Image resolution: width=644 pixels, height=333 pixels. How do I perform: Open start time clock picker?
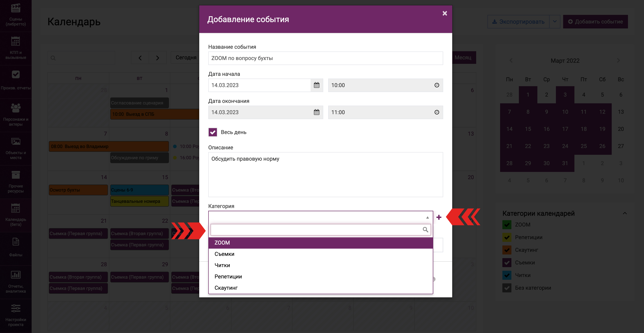pos(436,85)
